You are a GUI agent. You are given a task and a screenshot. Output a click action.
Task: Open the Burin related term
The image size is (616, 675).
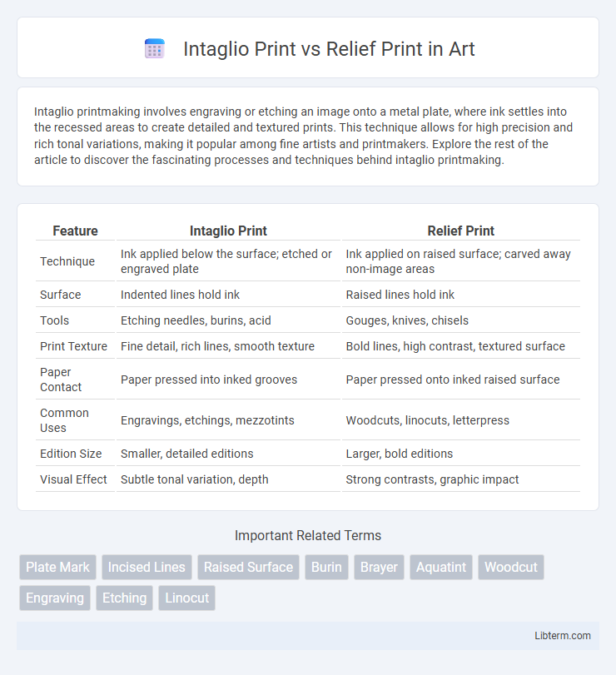(326, 567)
